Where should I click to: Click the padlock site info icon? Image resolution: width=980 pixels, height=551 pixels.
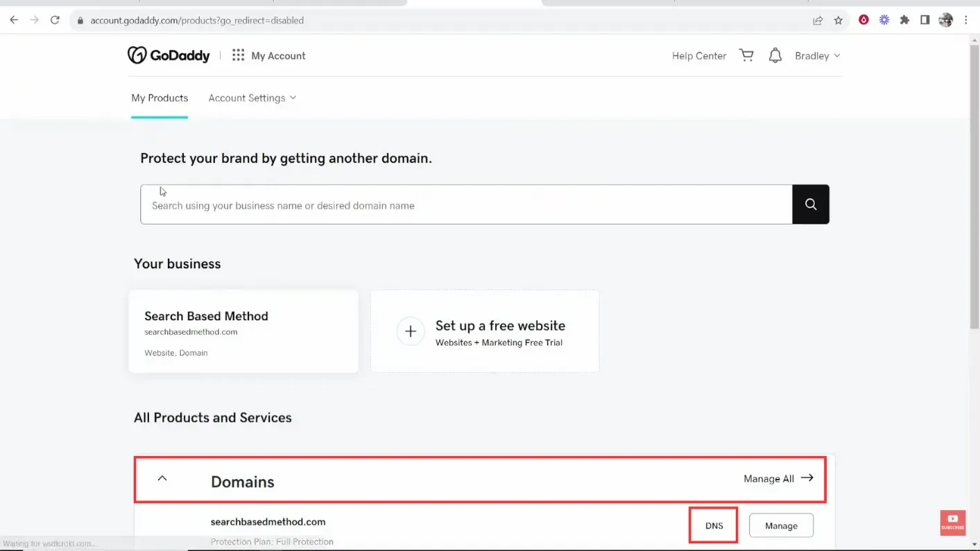coord(80,21)
